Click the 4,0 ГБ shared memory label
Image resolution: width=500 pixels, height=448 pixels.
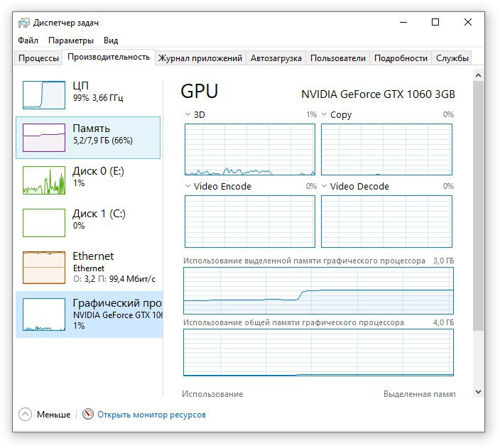(443, 322)
